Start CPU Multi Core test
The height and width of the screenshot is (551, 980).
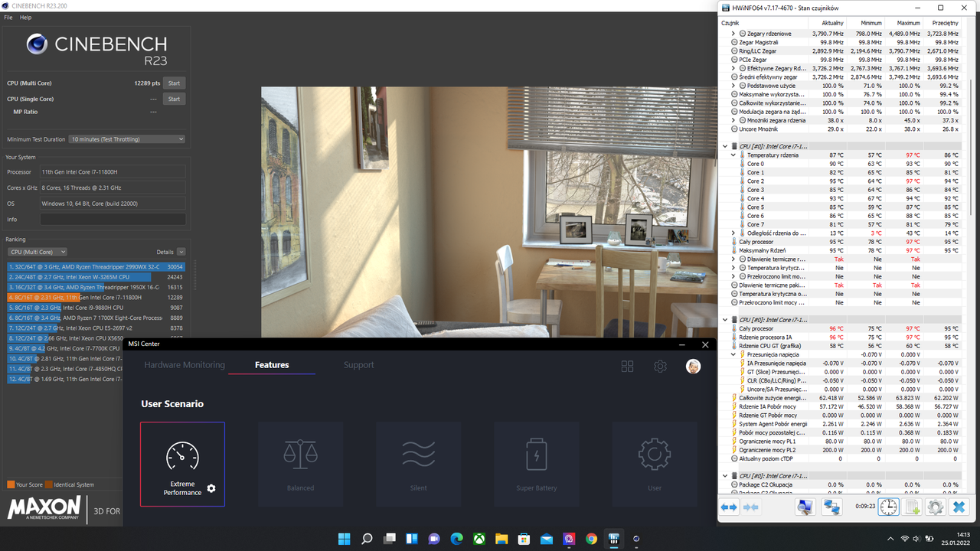(174, 83)
